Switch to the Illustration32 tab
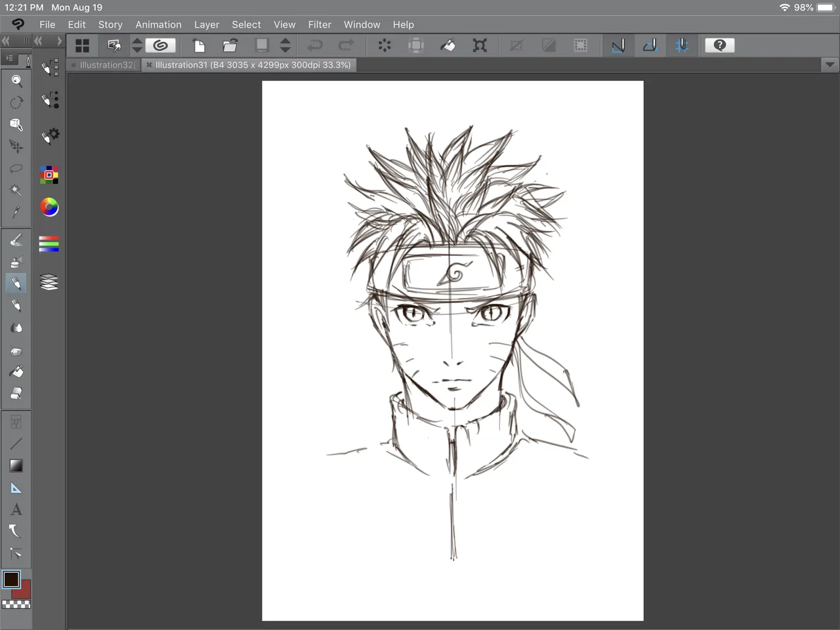840x630 pixels. pyautogui.click(x=105, y=65)
